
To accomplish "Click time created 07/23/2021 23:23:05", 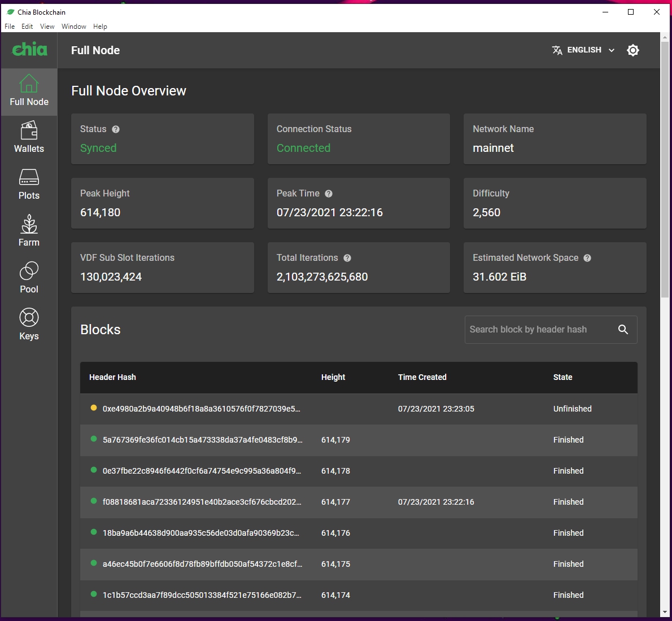I will (436, 409).
